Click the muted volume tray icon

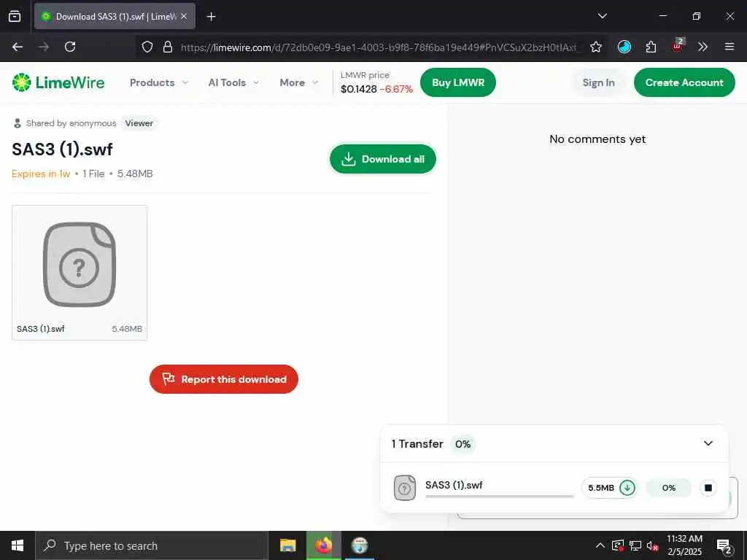652,545
